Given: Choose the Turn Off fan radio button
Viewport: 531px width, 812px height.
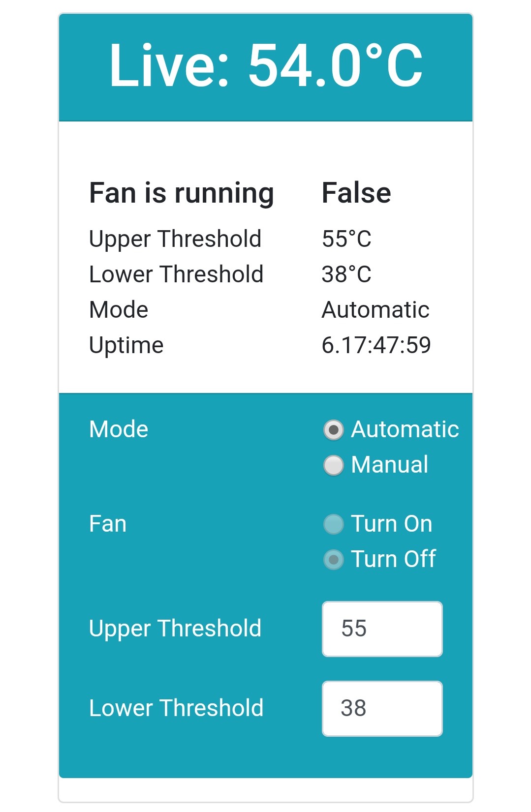Looking at the screenshot, I should coord(333,560).
